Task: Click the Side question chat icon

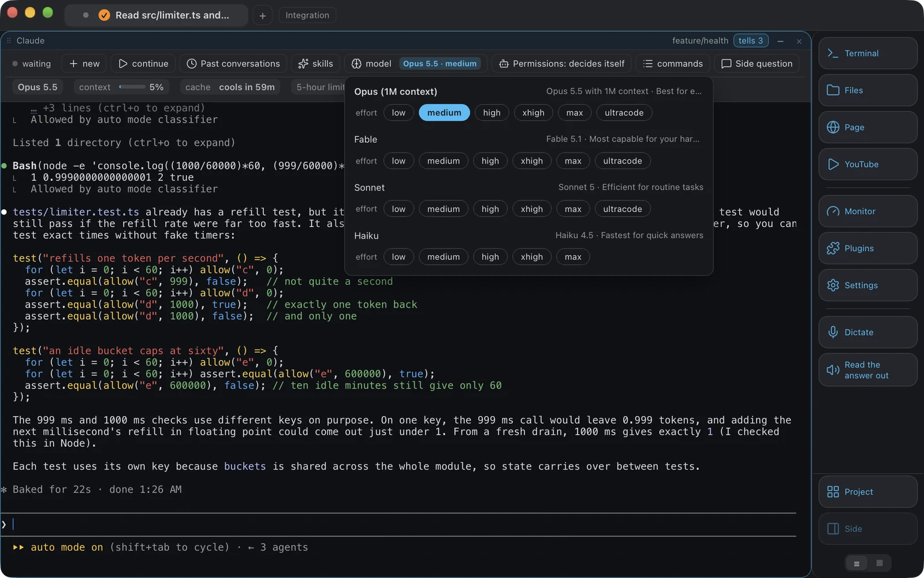Action: coord(726,64)
